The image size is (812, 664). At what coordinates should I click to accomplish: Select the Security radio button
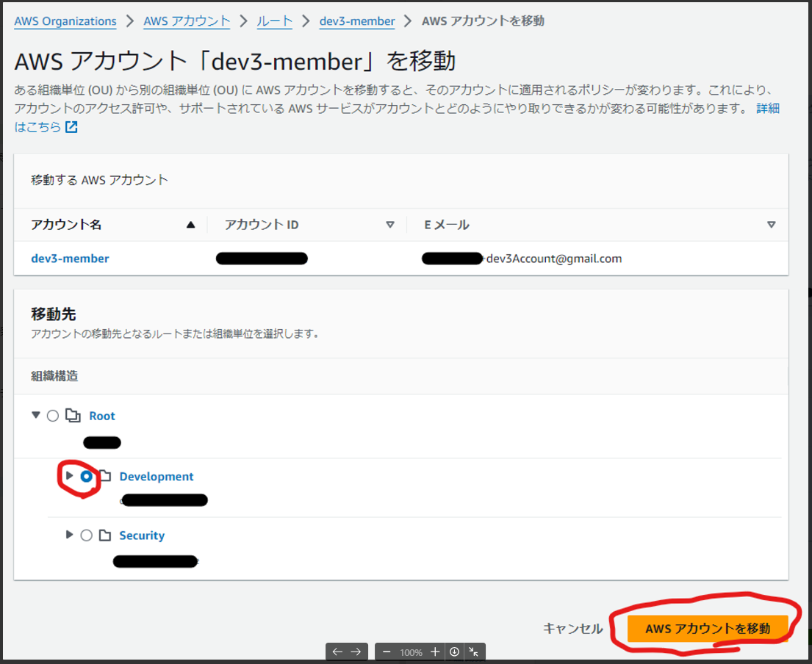click(x=87, y=535)
